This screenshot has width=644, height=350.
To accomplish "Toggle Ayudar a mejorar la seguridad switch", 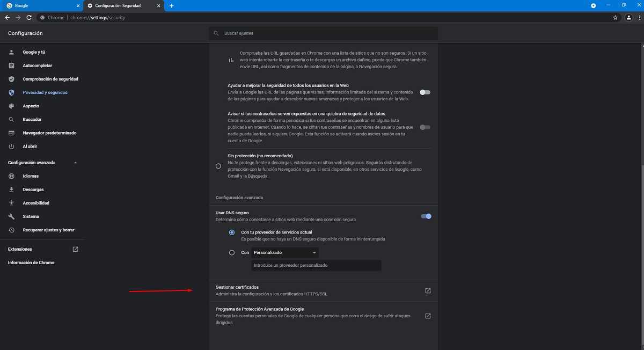I will [x=425, y=92].
